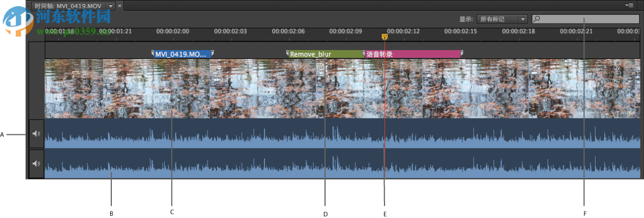This screenshot has width=644, height=218.
Task: Click the in-point handle of Remove_blur marker
Action: pos(288,52)
